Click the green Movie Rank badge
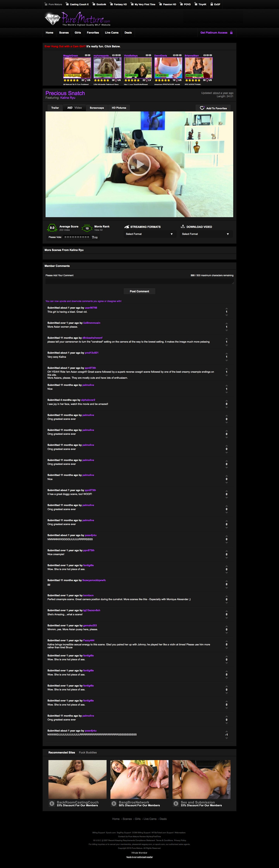This screenshot has width=279, height=868. pyautogui.click(x=87, y=228)
